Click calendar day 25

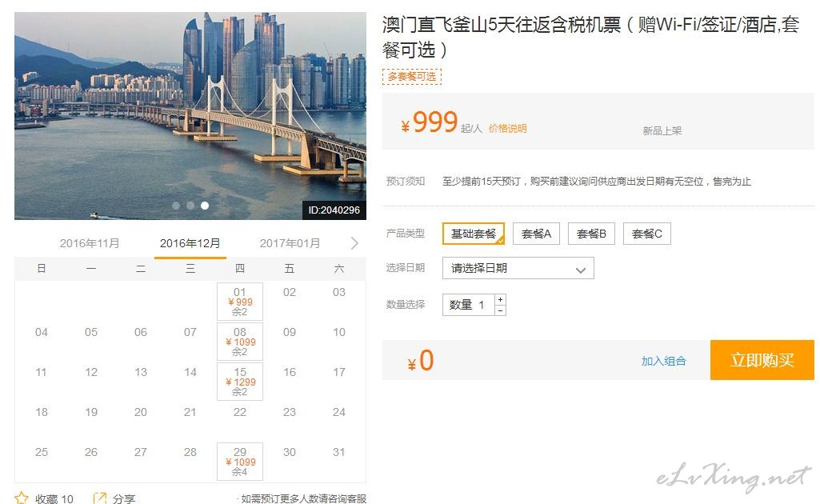coord(42,452)
